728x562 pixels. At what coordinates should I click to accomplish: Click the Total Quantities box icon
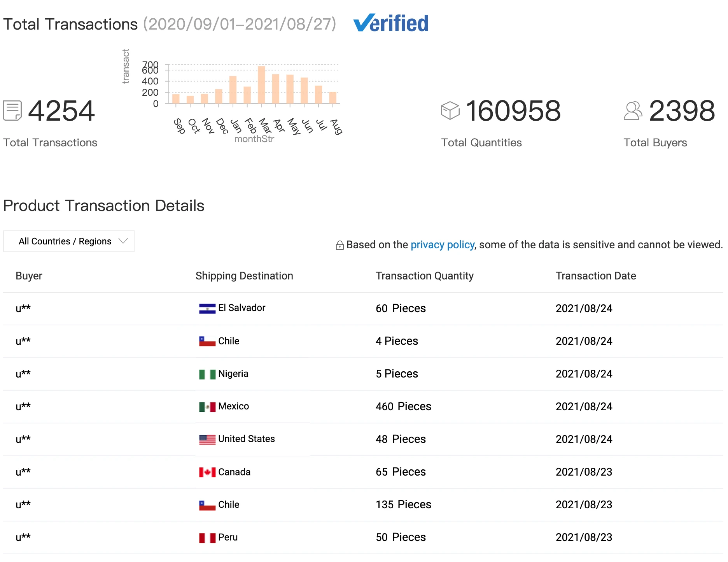point(450,111)
